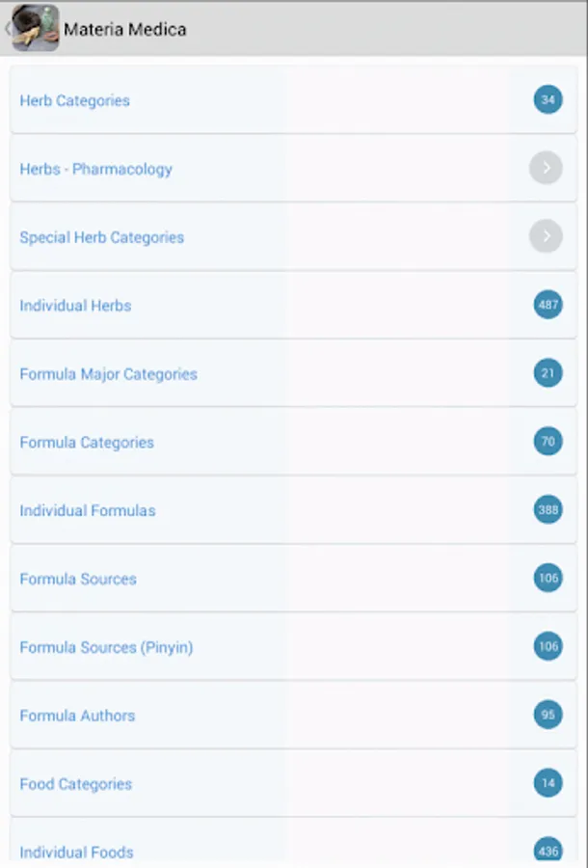Click the Materia Medica title text
The image size is (588, 868).
(x=125, y=30)
